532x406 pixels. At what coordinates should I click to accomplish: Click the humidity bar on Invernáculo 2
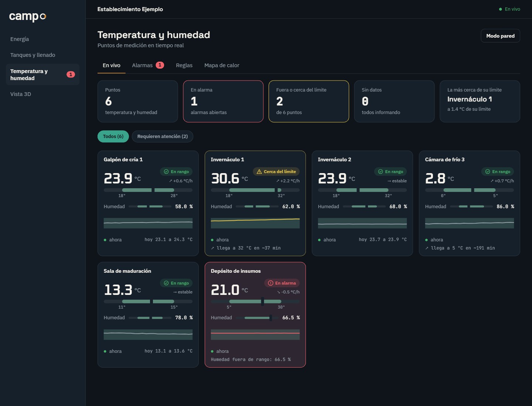coord(364,207)
